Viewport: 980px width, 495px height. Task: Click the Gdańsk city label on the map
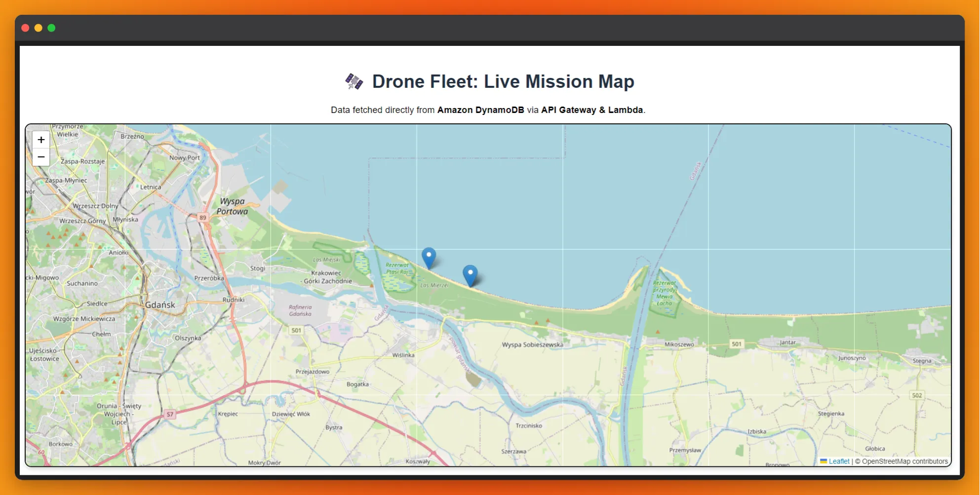[159, 305]
